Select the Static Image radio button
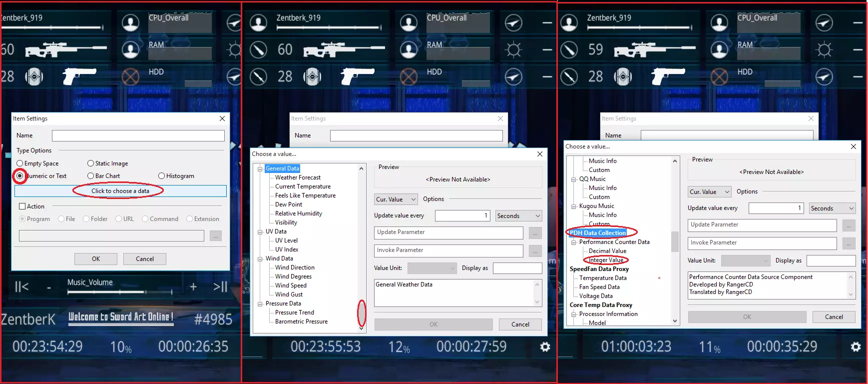Viewport: 868px width, 384px height. point(90,163)
